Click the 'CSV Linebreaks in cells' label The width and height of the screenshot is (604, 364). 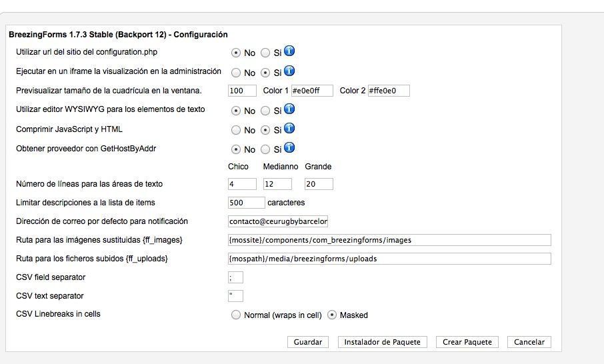[x=58, y=314]
